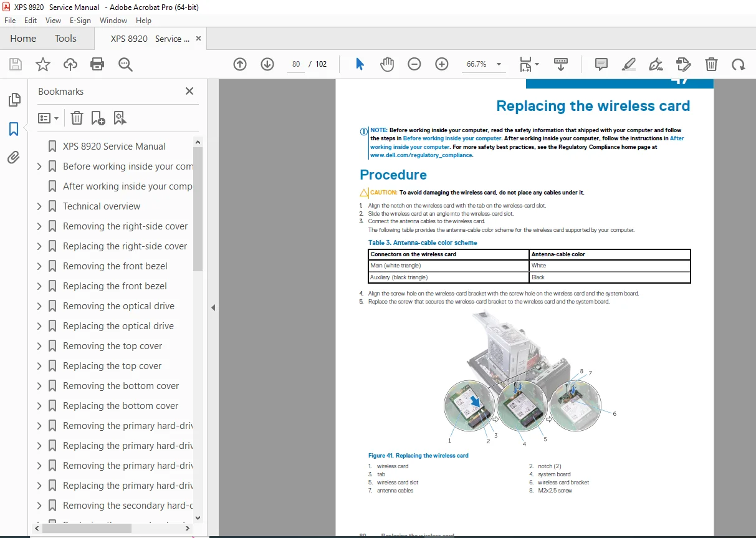Image resolution: width=756 pixels, height=538 pixels.
Task: Open the File menu
Action: (x=10, y=21)
